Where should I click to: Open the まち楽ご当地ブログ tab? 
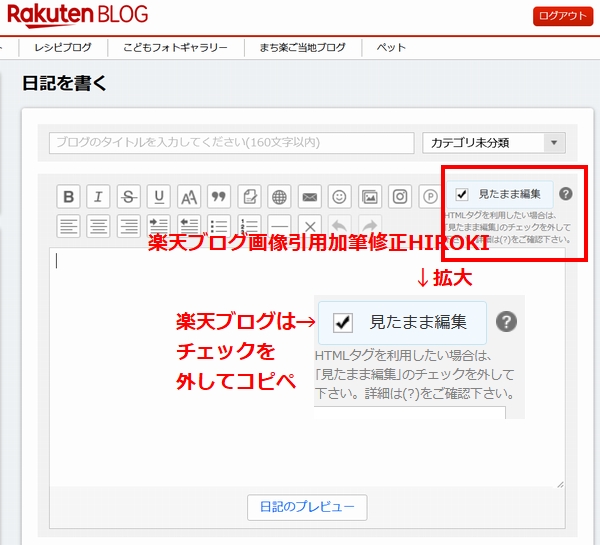click(303, 47)
